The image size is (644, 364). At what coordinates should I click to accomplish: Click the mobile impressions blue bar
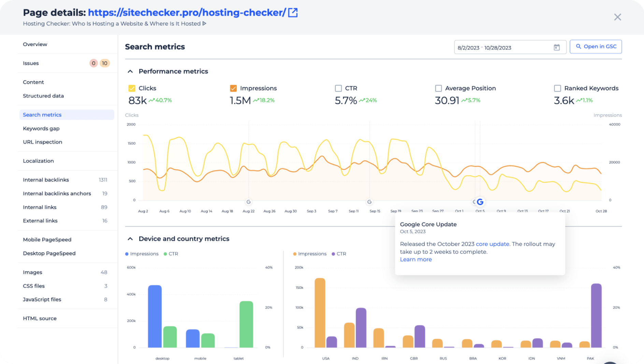tap(192, 339)
